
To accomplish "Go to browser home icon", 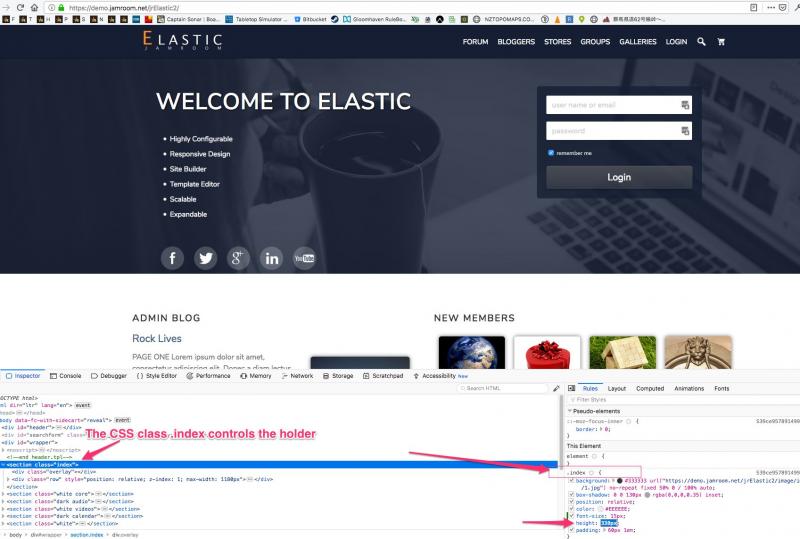I will coord(34,8).
